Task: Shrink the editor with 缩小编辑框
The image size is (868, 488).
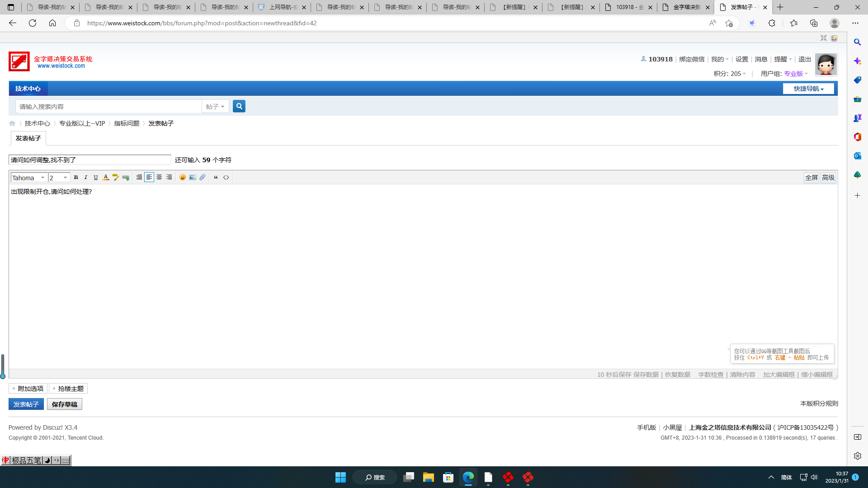Action: pyautogui.click(x=817, y=375)
